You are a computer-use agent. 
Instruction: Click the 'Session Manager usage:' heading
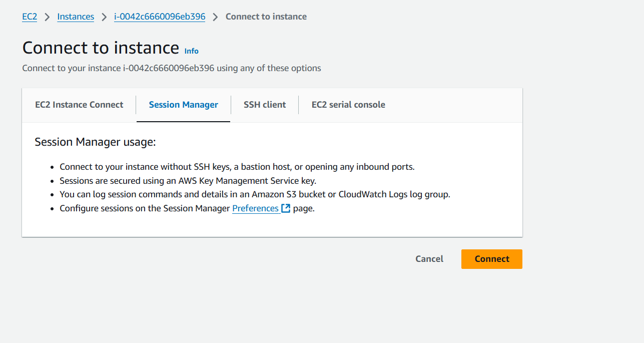click(x=95, y=142)
